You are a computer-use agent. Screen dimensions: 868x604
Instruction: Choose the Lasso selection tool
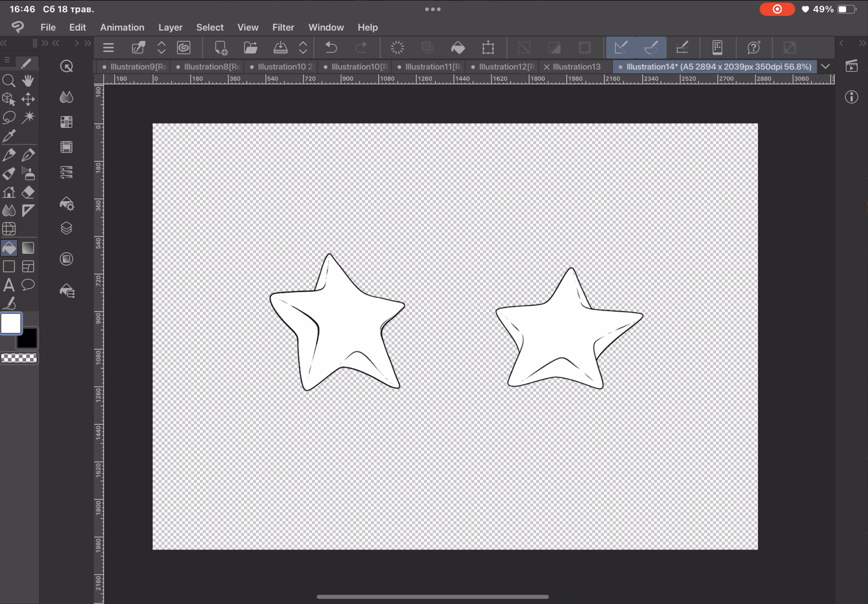[x=9, y=117]
